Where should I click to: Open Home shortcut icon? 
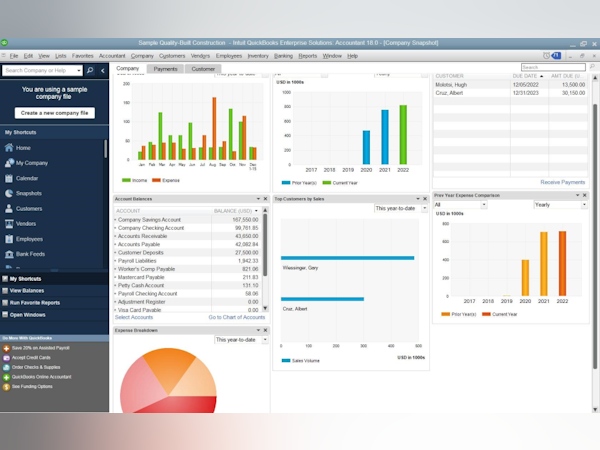coord(9,148)
